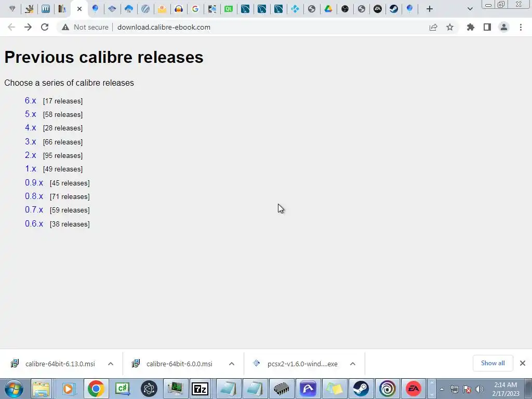Open the purple arc app in taskbar
Image resolution: width=532 pixels, height=399 pixels.
(x=308, y=389)
